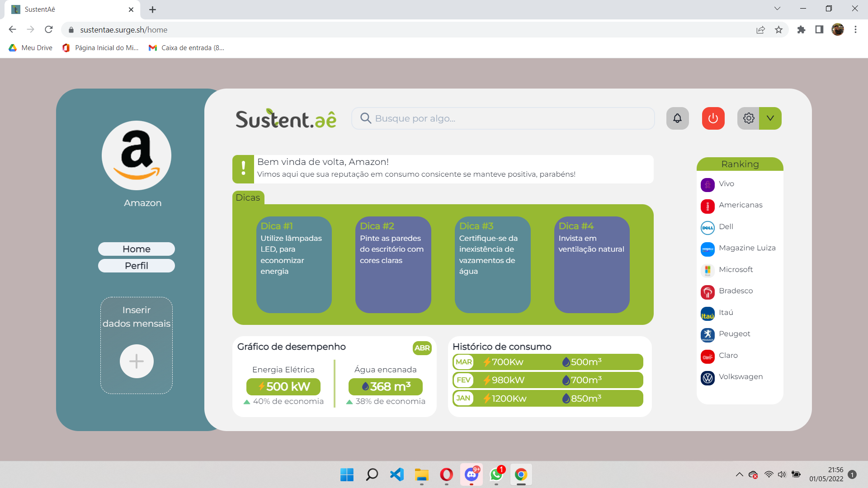Select the Dell logo in ranking
The image size is (868, 488).
point(708,227)
